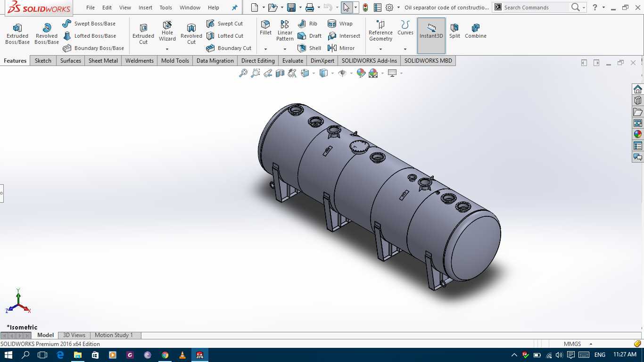Toggle the Hide/Show Items eye icon
This screenshot has width=644, height=362.
click(x=342, y=73)
